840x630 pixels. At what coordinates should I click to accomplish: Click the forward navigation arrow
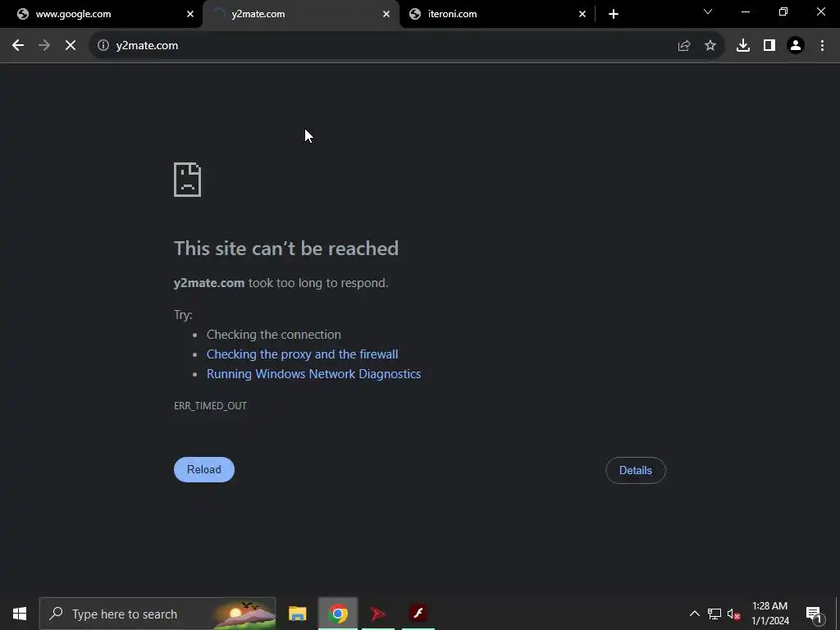tap(44, 46)
